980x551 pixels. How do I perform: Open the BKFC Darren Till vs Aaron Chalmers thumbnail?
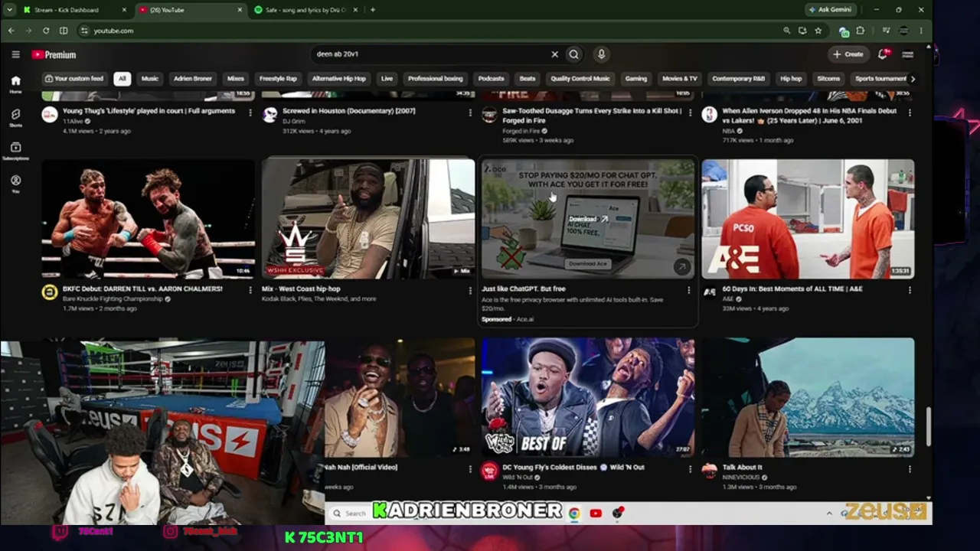coord(149,219)
